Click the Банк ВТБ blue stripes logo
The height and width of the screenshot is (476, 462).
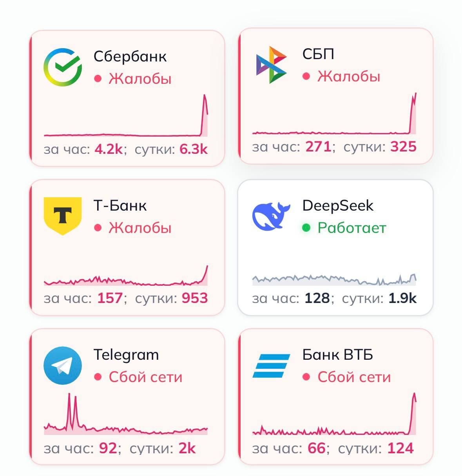pyautogui.click(x=271, y=366)
